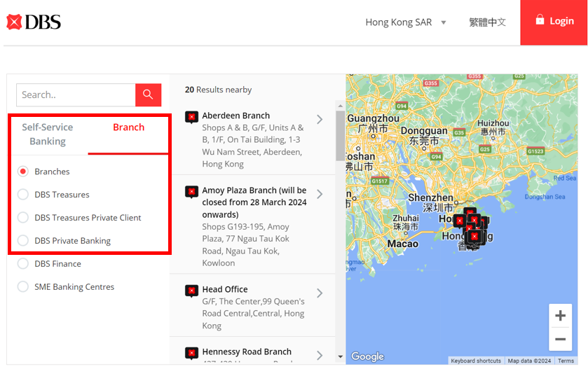Select the SME Banking Centres option

tap(23, 287)
